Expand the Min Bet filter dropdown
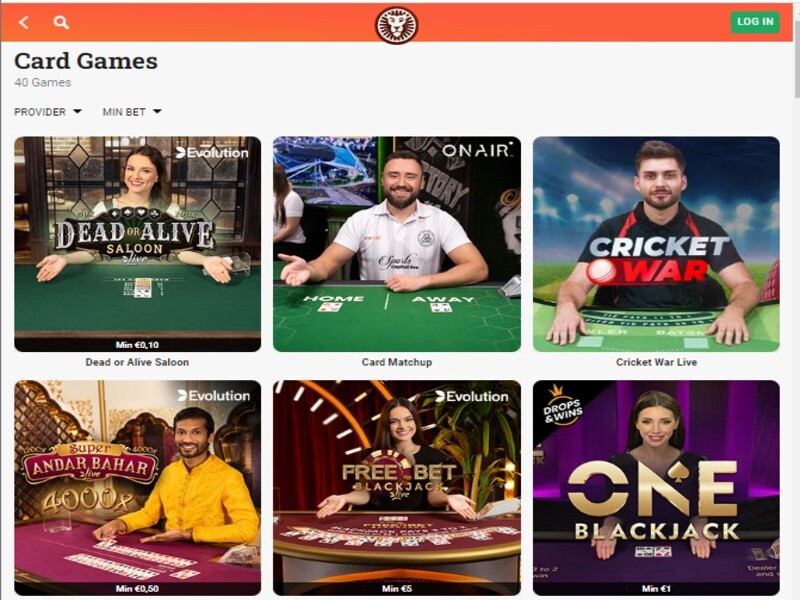Image resolution: width=800 pixels, height=600 pixels. [132, 112]
